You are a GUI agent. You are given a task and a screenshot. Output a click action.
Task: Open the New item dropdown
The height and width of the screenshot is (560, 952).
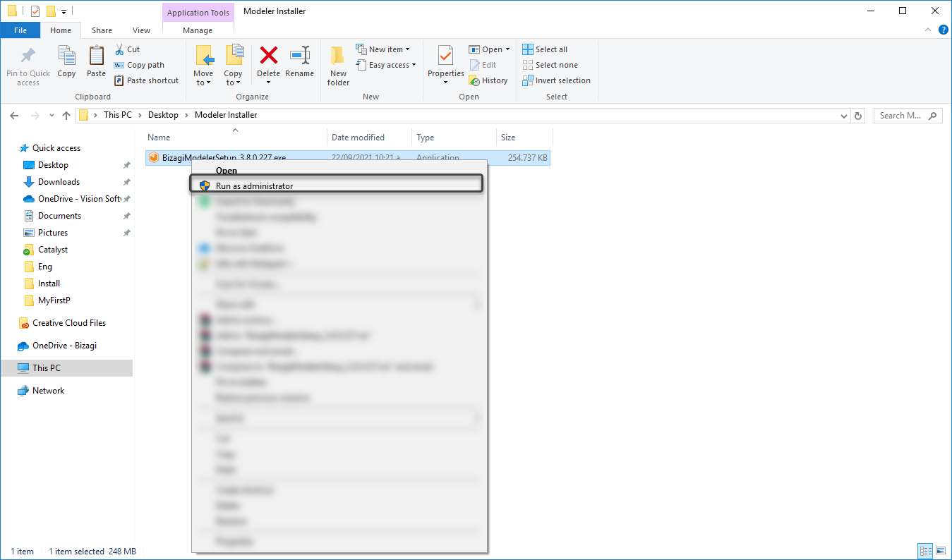383,49
